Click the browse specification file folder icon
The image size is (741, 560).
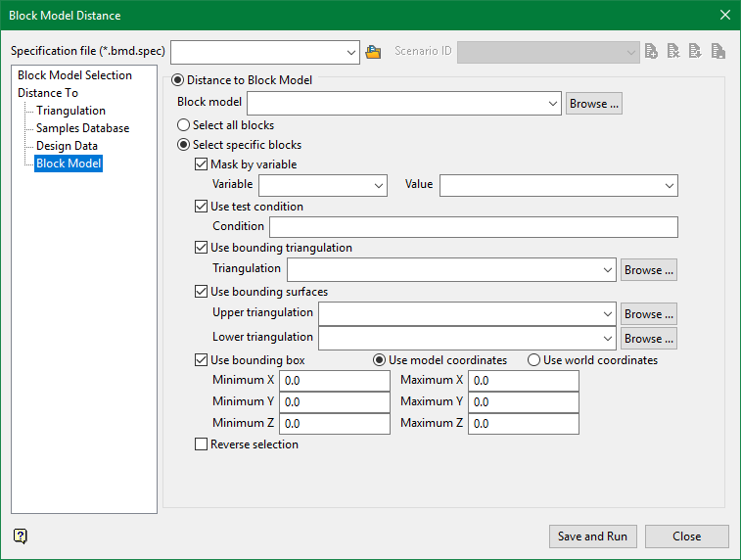pos(373,52)
